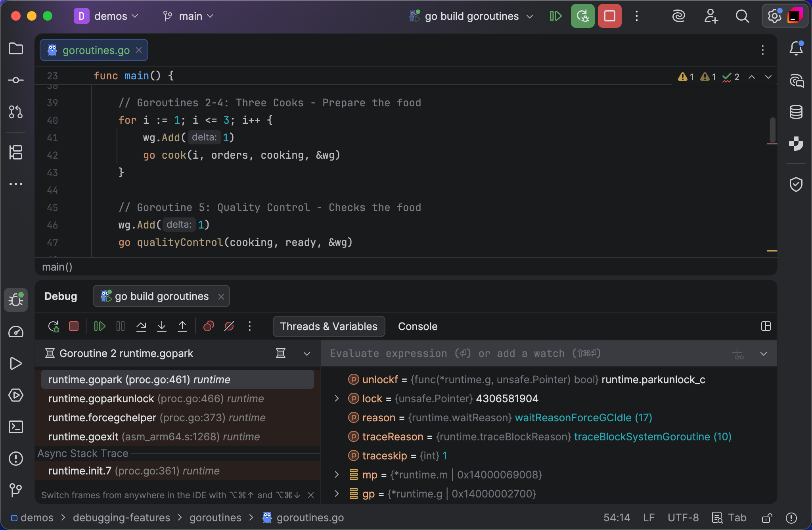Open Structure tool window in left sidebar
The width and height of the screenshot is (812, 530).
pyautogui.click(x=16, y=152)
